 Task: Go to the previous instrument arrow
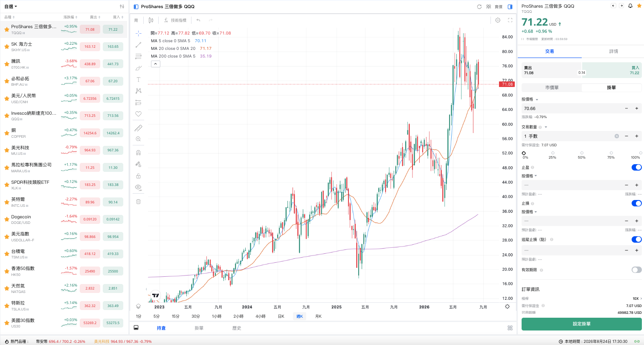[613, 6]
